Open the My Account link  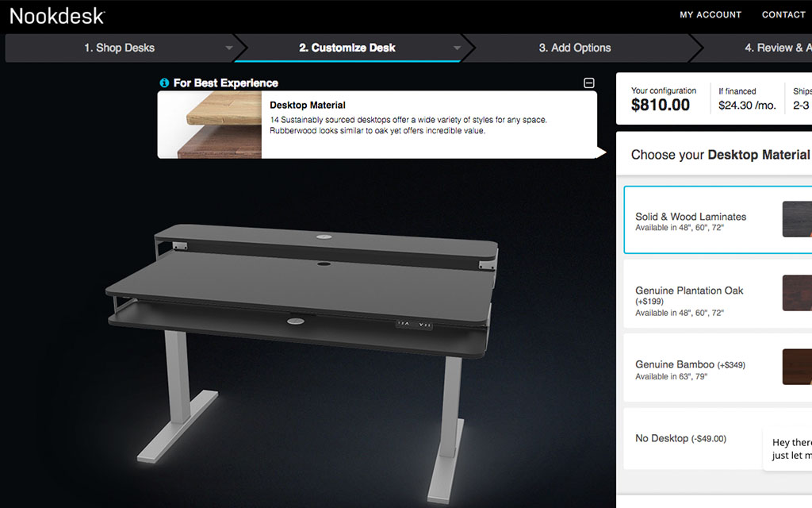pyautogui.click(x=710, y=14)
